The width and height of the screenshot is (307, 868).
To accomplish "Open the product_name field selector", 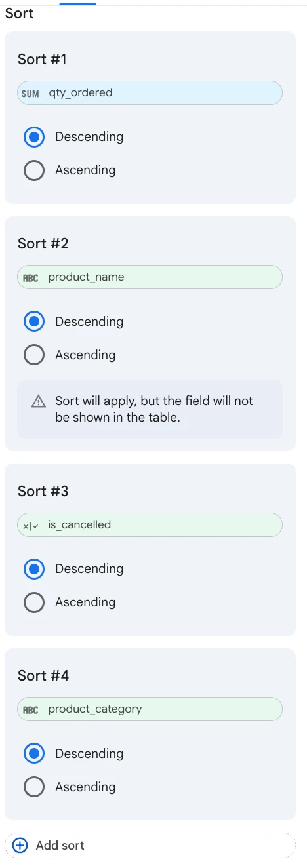I will pyautogui.click(x=150, y=277).
